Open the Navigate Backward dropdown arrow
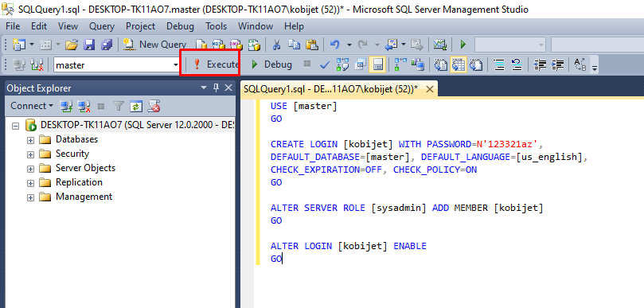Screen dimensions: 644x308 click(404, 45)
